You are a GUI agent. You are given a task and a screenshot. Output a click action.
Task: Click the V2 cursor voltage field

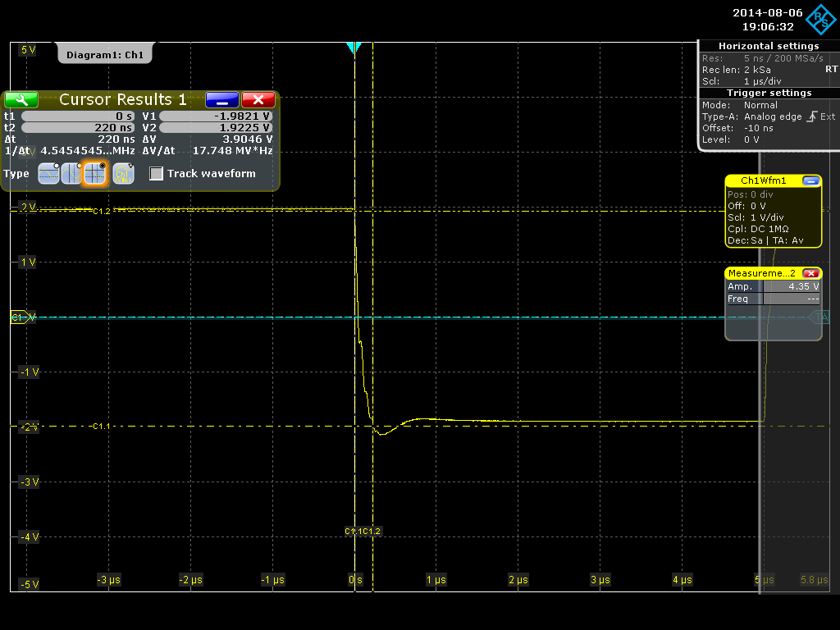tap(216, 128)
